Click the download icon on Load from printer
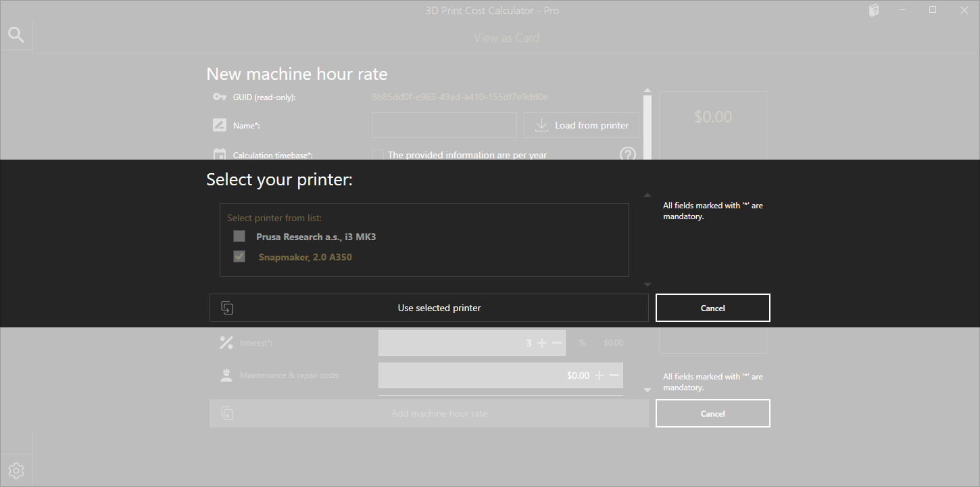 coord(541,125)
